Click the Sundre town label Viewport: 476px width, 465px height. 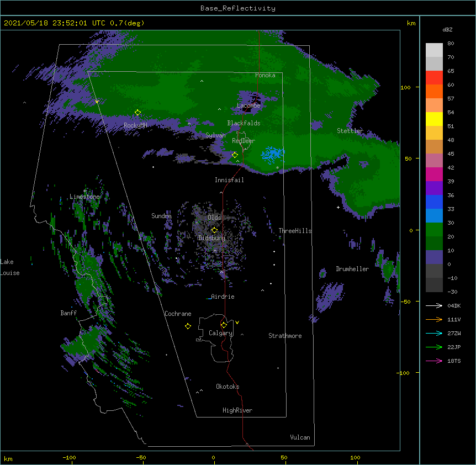point(161,216)
